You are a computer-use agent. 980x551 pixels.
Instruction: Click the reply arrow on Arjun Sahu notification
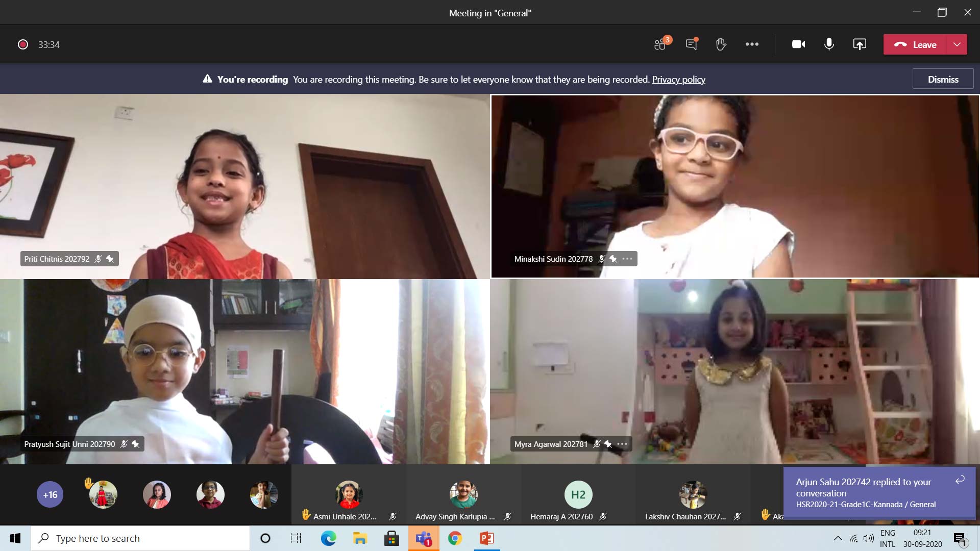pyautogui.click(x=960, y=480)
